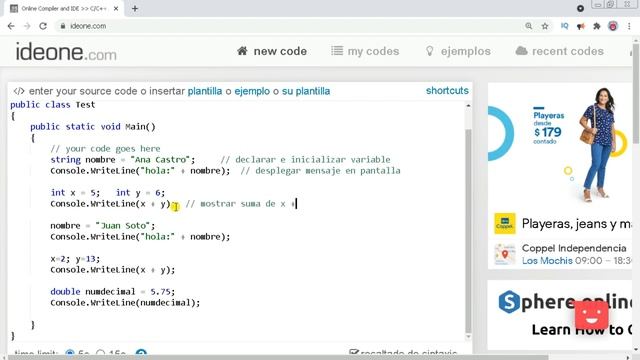Close the Online Compiler and IDE tab
The height and width of the screenshot is (360, 640).
tap(116, 8)
